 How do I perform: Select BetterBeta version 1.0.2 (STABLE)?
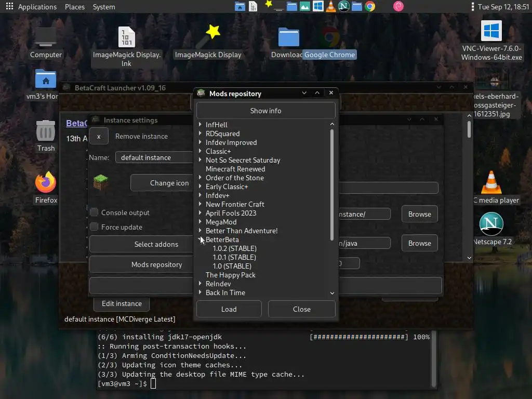click(234, 248)
